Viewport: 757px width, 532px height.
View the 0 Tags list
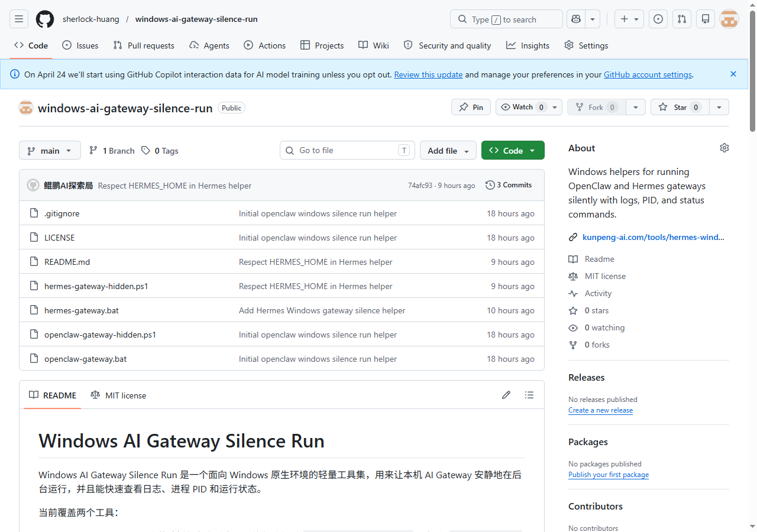click(x=160, y=151)
